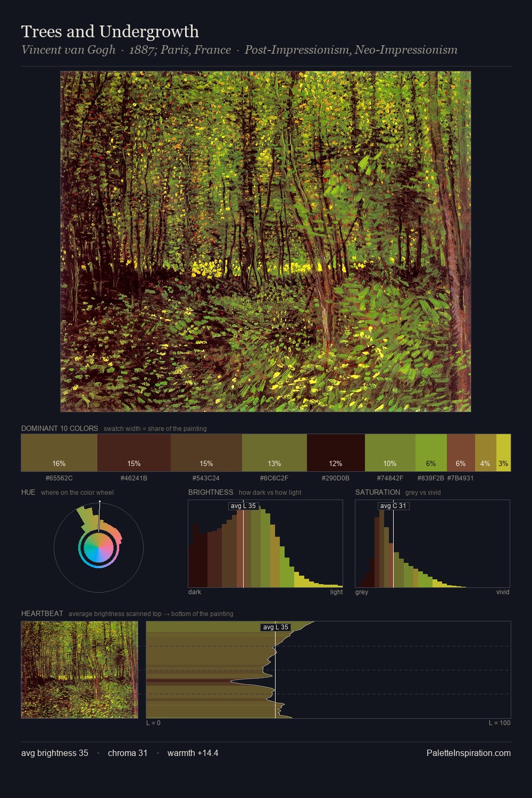Choose the 6% reddish-brown swatch #7B4931

click(x=461, y=453)
